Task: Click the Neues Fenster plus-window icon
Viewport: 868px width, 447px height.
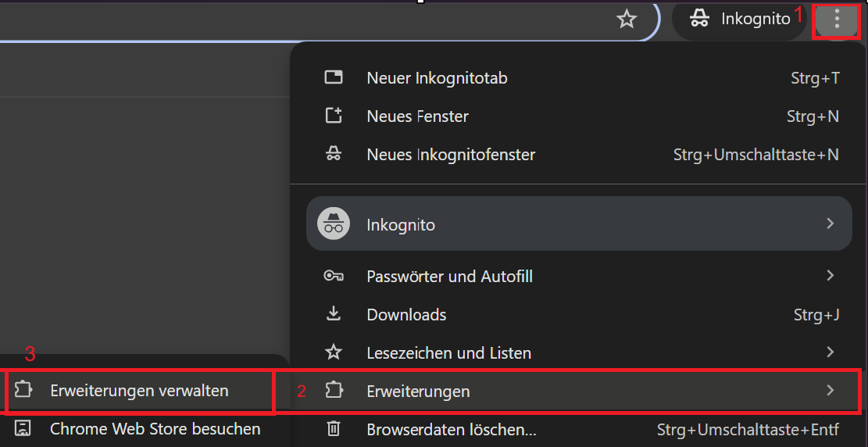Action: click(334, 116)
